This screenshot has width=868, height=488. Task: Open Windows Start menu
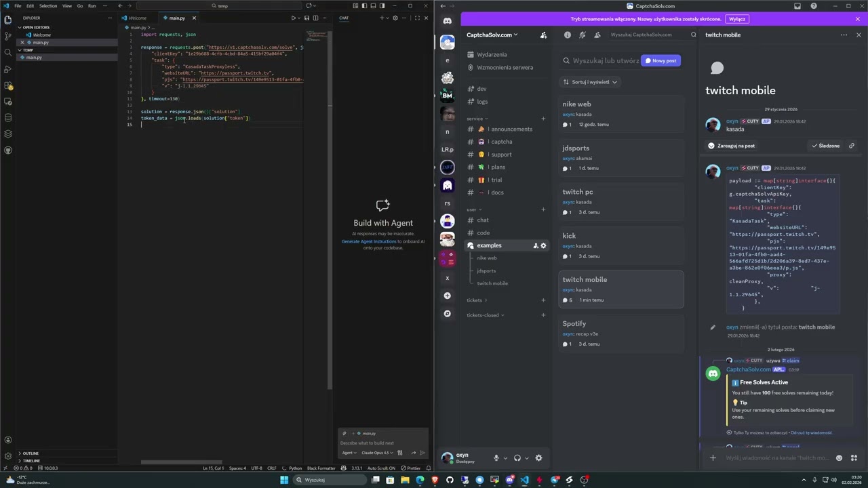tap(284, 480)
